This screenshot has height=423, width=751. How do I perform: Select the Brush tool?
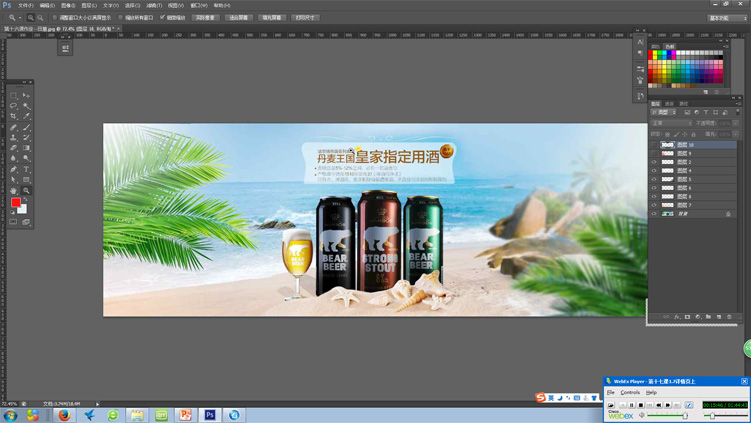(x=26, y=127)
